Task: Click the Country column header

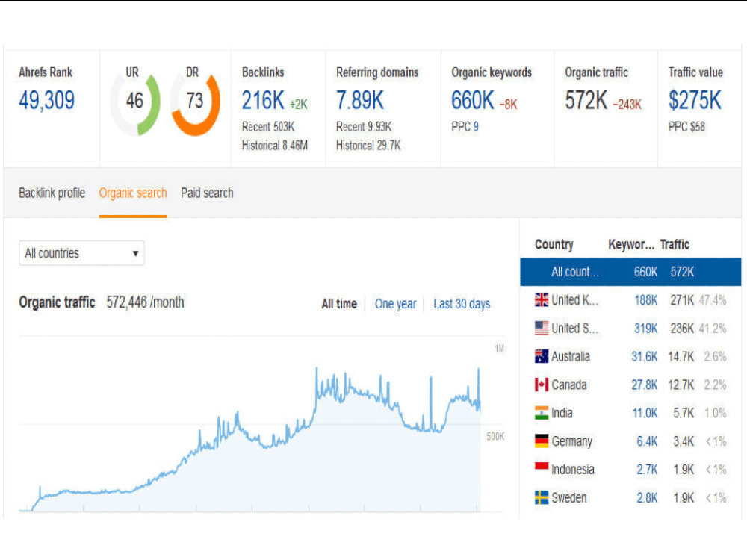Action: click(x=554, y=244)
